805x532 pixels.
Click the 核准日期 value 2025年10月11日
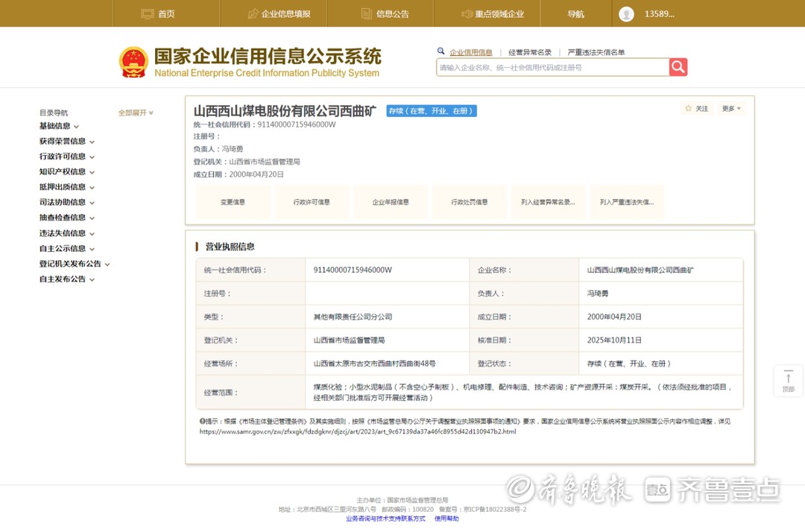pyautogui.click(x=614, y=340)
